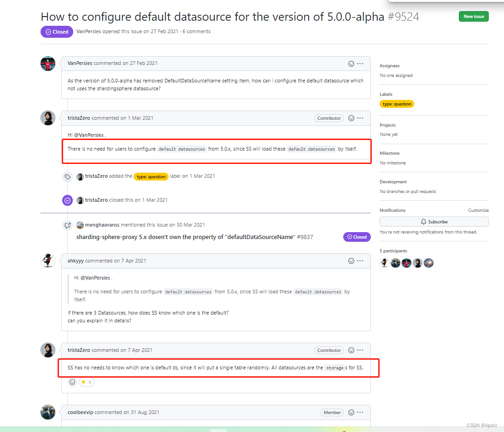The width and height of the screenshot is (504, 432).
Task: Toggle thumbs-down reaction with count 1
Action: pyautogui.click(x=87, y=382)
